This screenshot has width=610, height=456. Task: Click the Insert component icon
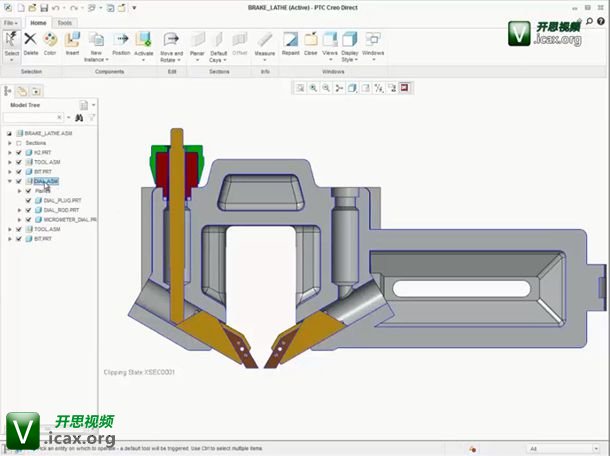tap(73, 42)
